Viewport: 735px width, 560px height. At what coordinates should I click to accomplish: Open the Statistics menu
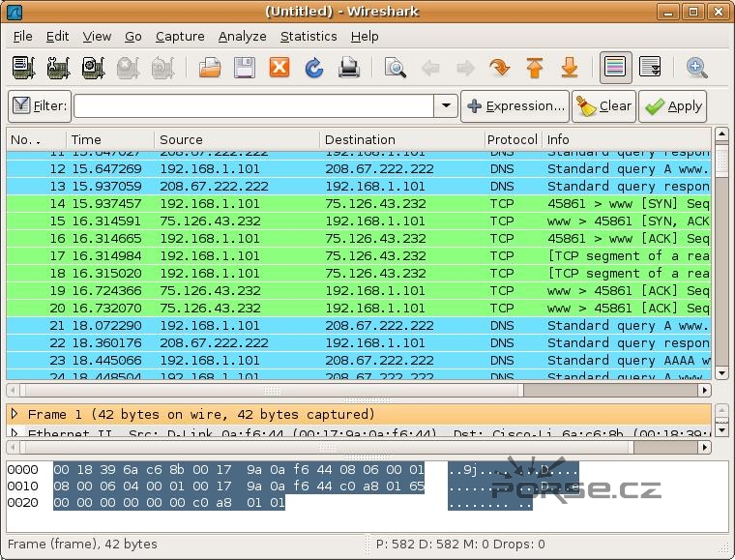(309, 36)
